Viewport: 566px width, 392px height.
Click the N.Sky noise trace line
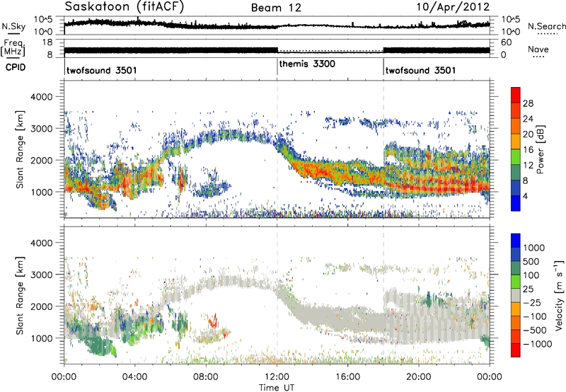[x=277, y=25]
